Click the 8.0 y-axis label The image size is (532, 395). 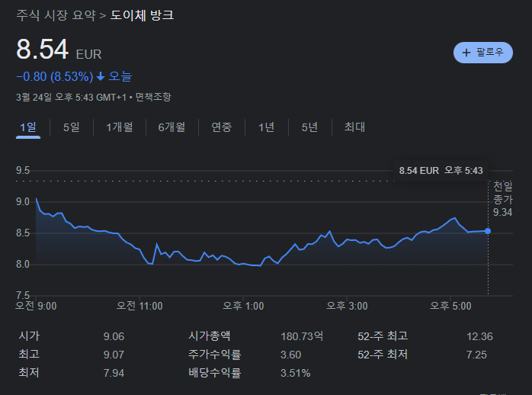(x=23, y=265)
